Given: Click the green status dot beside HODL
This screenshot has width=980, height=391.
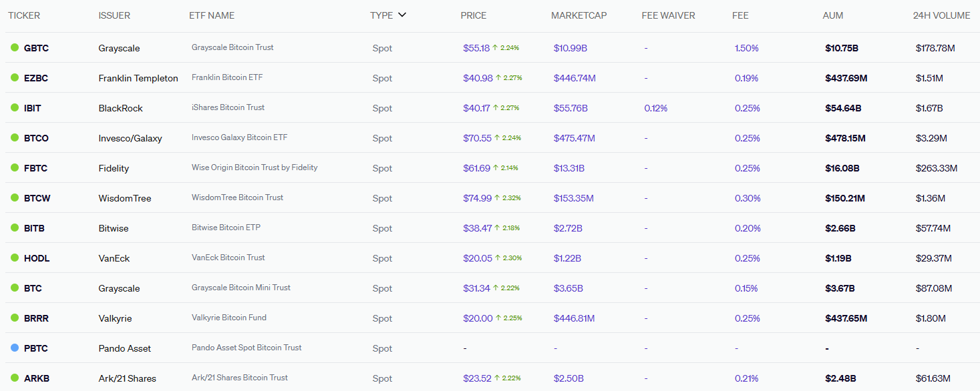Looking at the screenshot, I should point(15,258).
